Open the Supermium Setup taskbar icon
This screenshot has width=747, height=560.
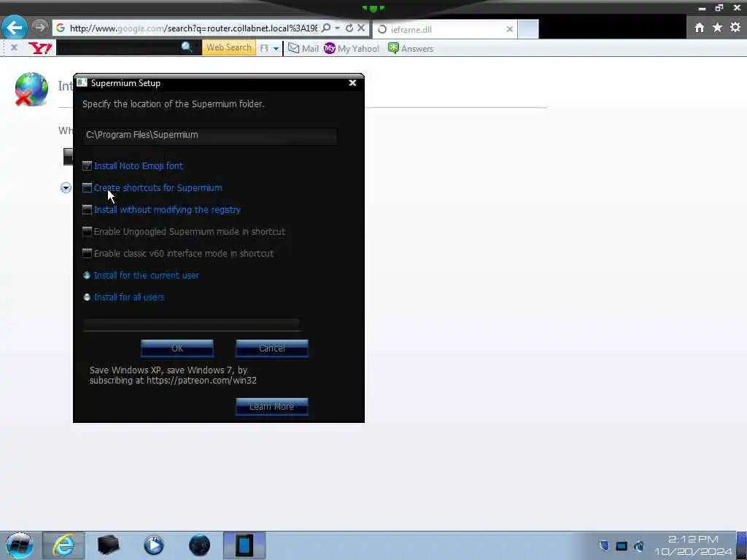[x=244, y=545]
